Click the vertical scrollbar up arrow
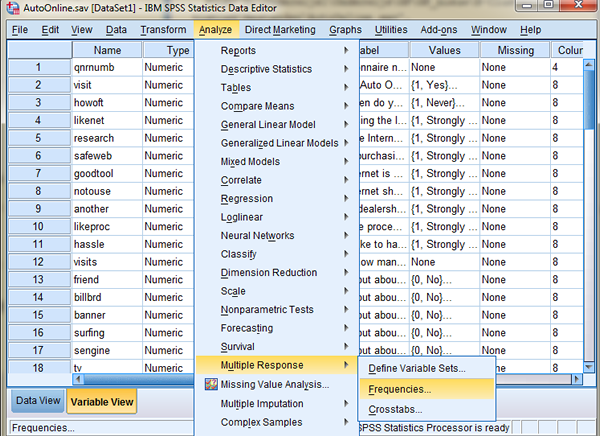Image resolution: width=600 pixels, height=436 pixels. [x=589, y=64]
